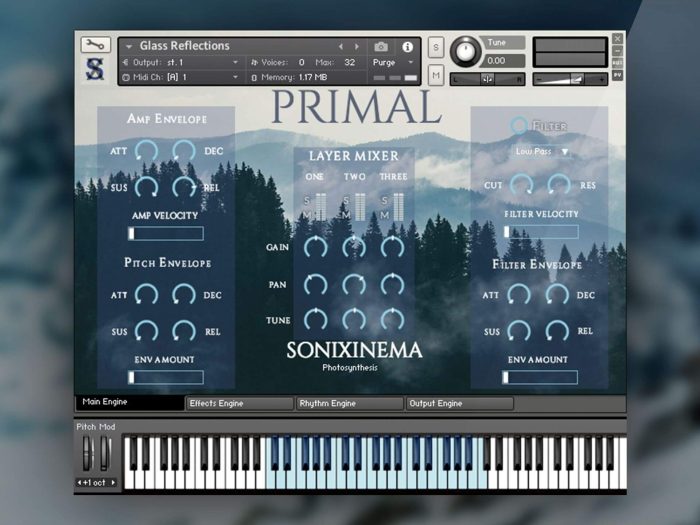The image size is (700, 525).
Task: Click the layer TWO Gain knob
Action: (354, 247)
